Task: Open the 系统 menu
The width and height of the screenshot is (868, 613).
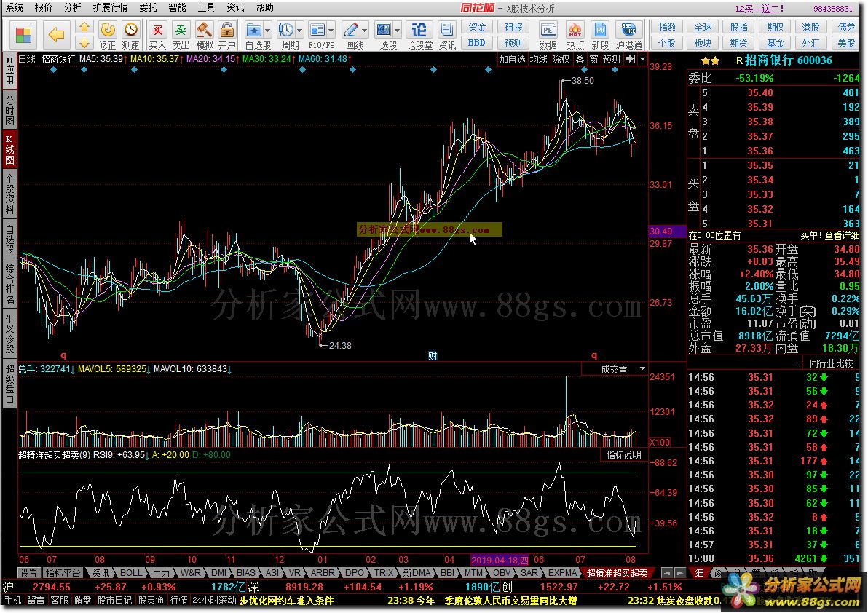Action: tap(15, 8)
